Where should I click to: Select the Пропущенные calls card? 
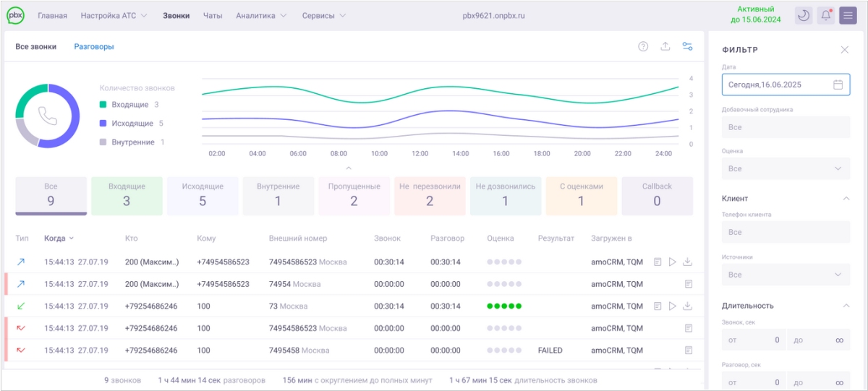point(354,196)
